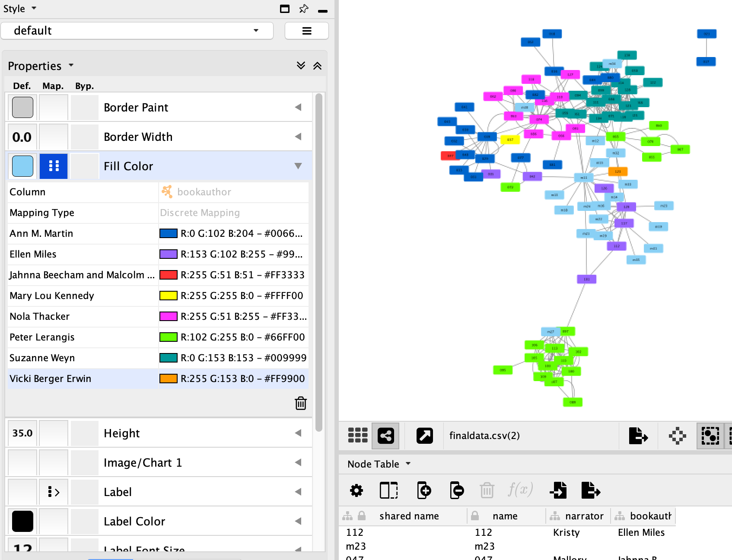
Task: Export table to file icon
Action: pyautogui.click(x=591, y=490)
